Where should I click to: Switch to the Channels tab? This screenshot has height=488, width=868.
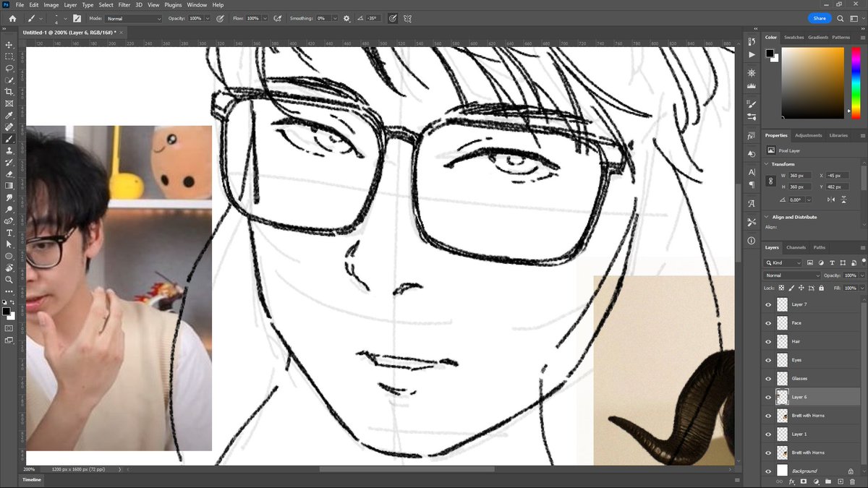coord(796,247)
